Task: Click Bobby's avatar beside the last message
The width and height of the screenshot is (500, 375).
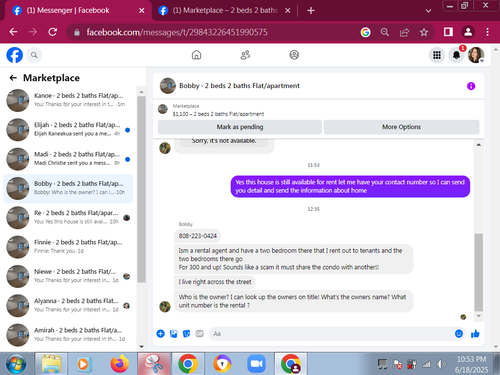Action: click(x=165, y=306)
